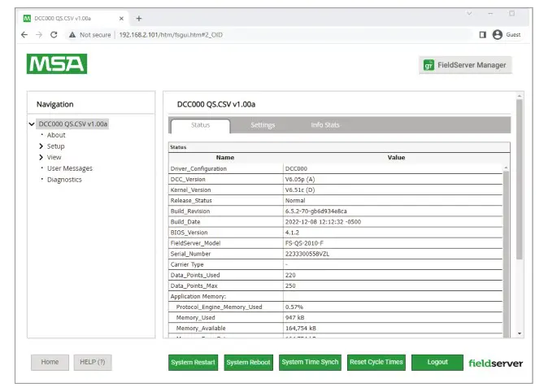Switch to the Settings tab

click(x=263, y=125)
